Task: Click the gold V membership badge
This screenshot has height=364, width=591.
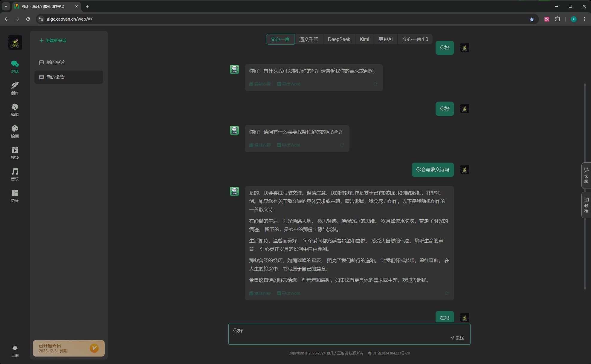Action: pyautogui.click(x=94, y=348)
